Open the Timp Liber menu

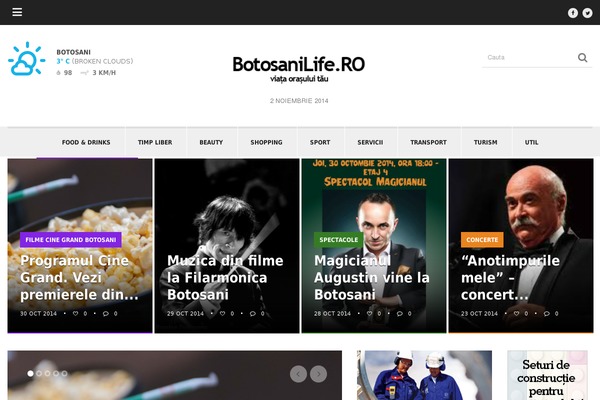(155, 142)
